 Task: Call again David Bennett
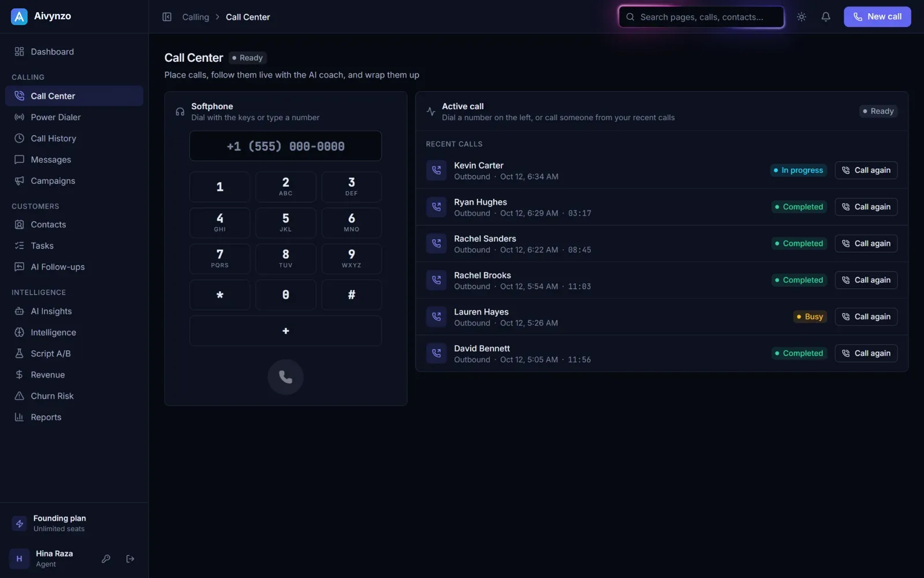(866, 353)
